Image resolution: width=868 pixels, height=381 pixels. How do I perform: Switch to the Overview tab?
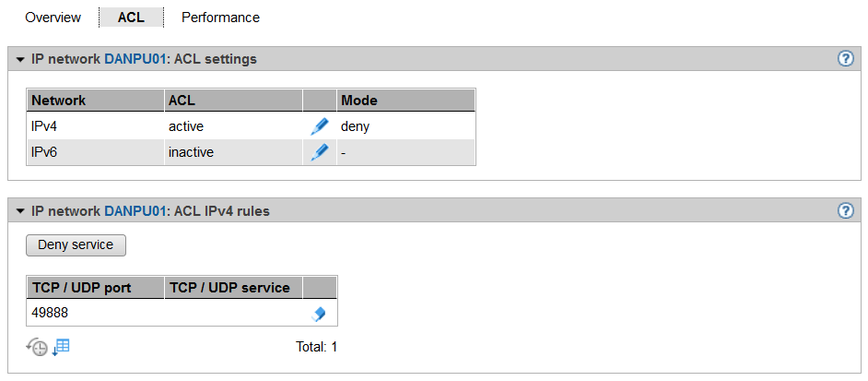pyautogui.click(x=53, y=18)
